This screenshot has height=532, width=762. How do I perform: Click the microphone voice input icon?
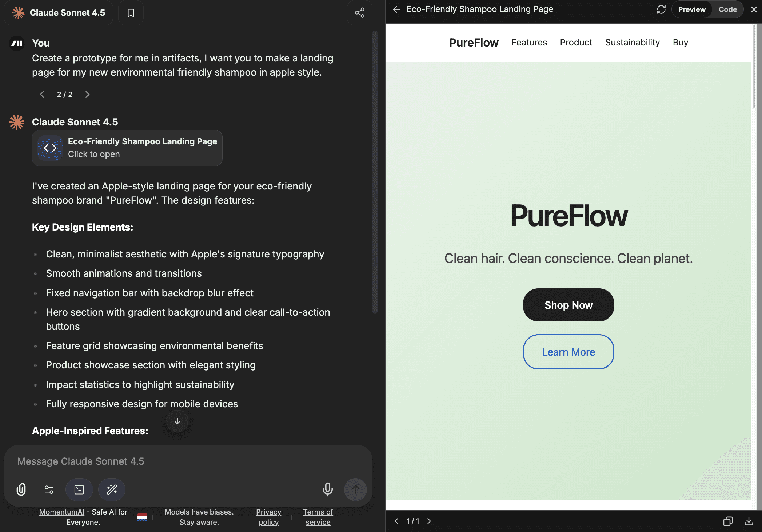(327, 489)
